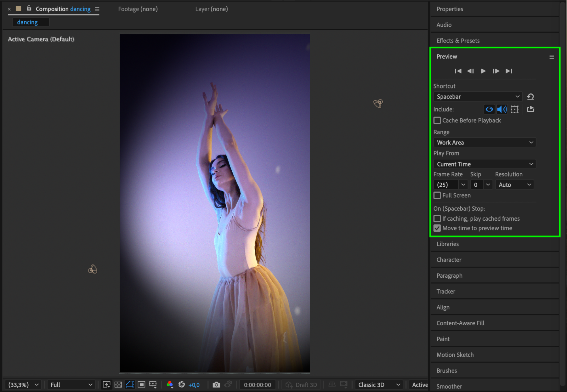Toggle the transparency grid icon
The width and height of the screenshot is (567, 392).
pos(118,385)
